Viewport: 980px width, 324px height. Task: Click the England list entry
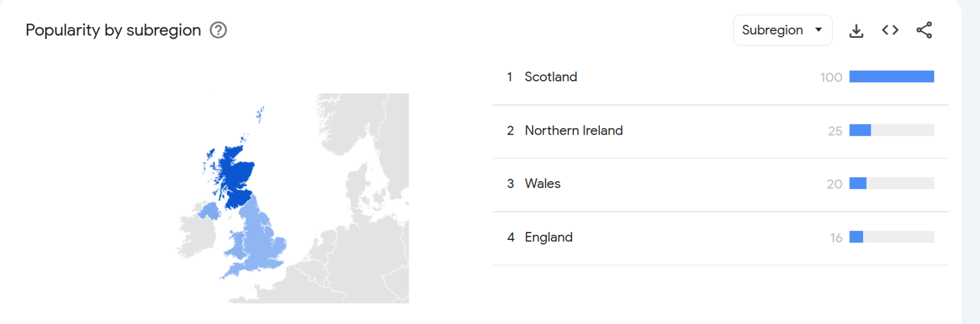[548, 237]
